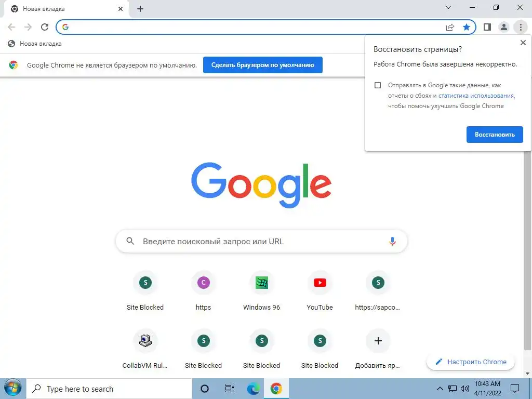This screenshot has height=399, width=532.
Task: Open the Новая вкладка bookmark in bookmarks bar
Action: point(35,44)
